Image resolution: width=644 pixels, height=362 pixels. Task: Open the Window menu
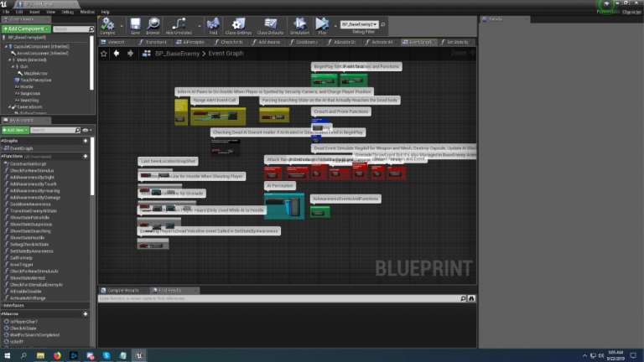(87, 13)
